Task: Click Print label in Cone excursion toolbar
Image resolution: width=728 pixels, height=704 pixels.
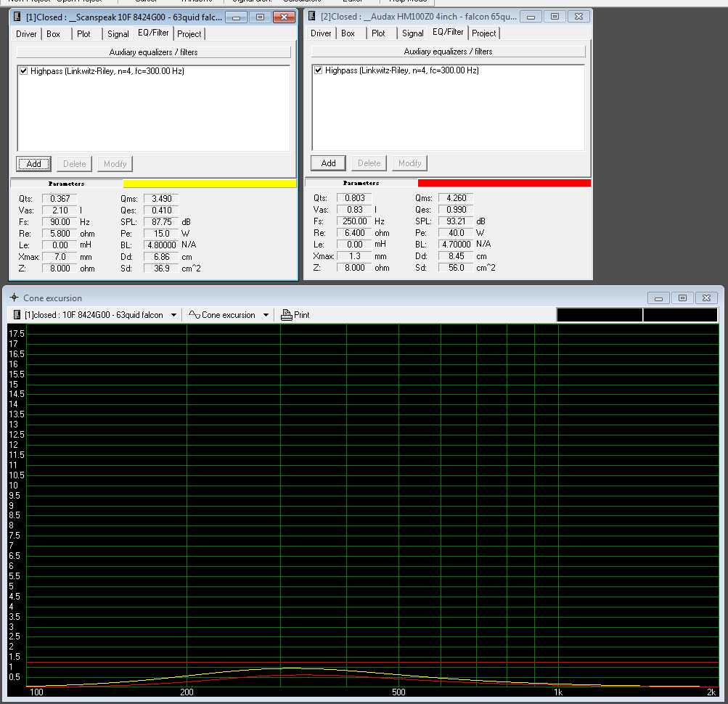Action: pyautogui.click(x=302, y=315)
